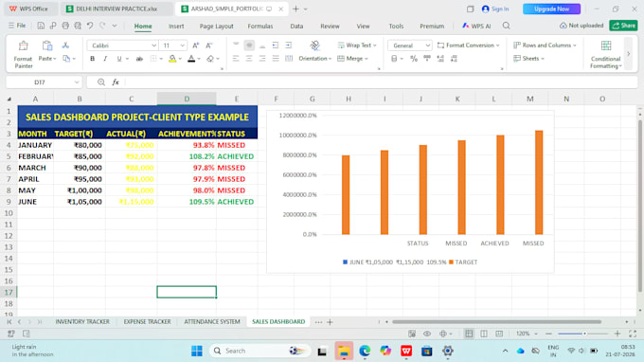Open the Review tab
Viewport: 644px width, 362px height.
(x=330, y=26)
